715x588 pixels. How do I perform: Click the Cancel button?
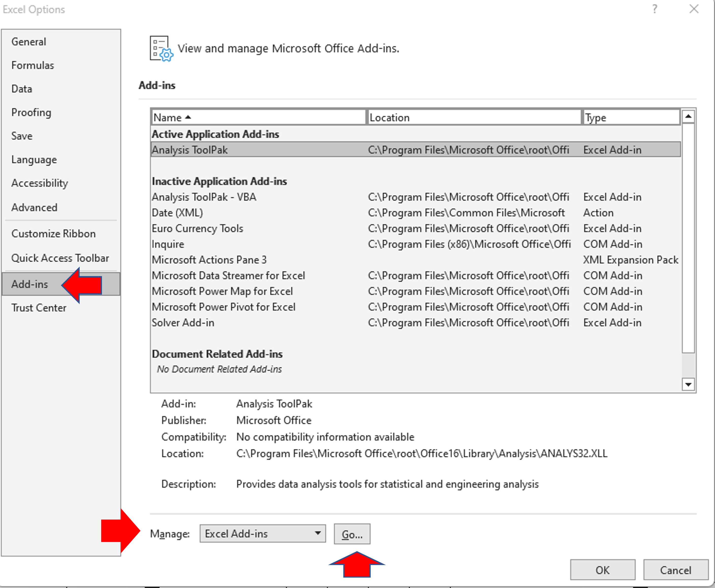point(675,570)
